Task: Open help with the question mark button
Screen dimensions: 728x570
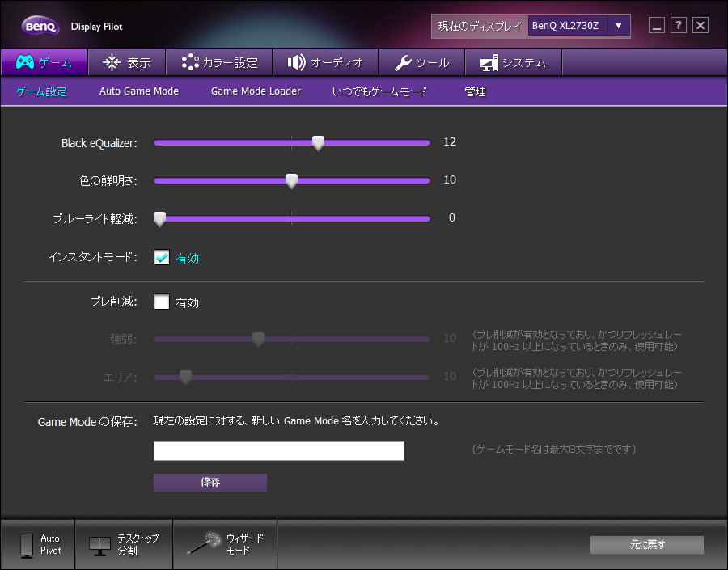Action: tap(679, 25)
